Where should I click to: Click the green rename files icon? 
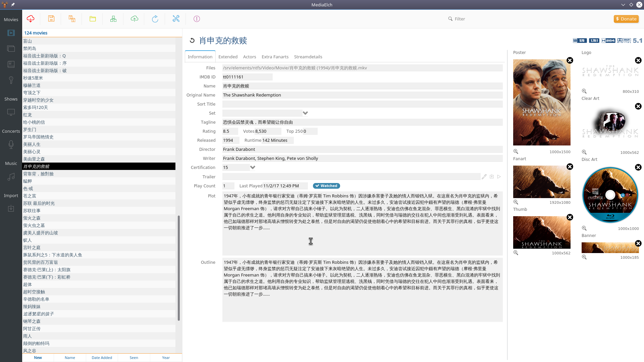tap(113, 19)
